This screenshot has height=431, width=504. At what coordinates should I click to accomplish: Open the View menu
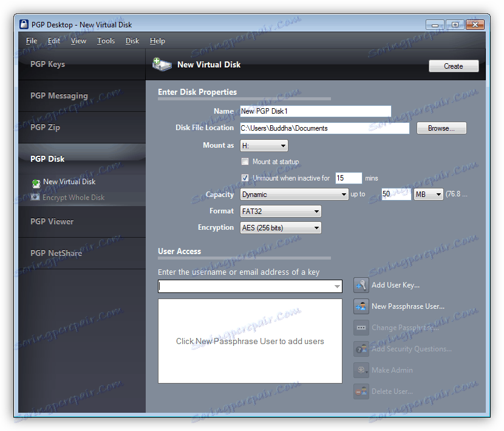78,41
